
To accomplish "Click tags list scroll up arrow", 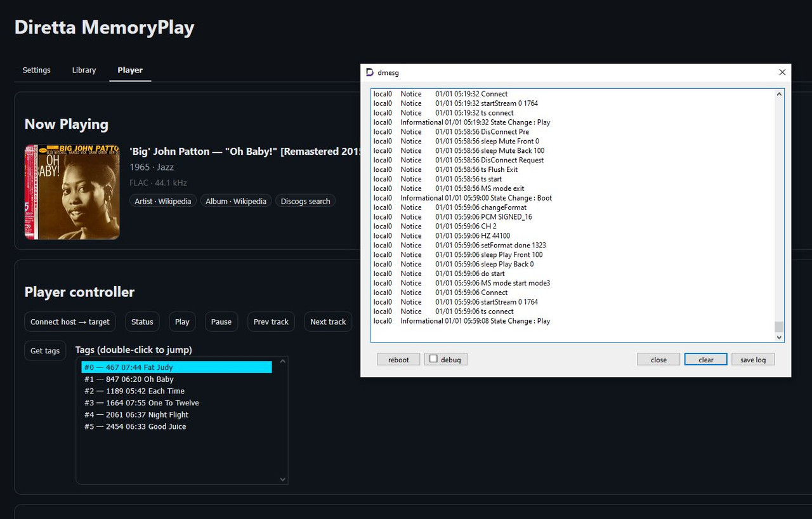I will tap(283, 361).
